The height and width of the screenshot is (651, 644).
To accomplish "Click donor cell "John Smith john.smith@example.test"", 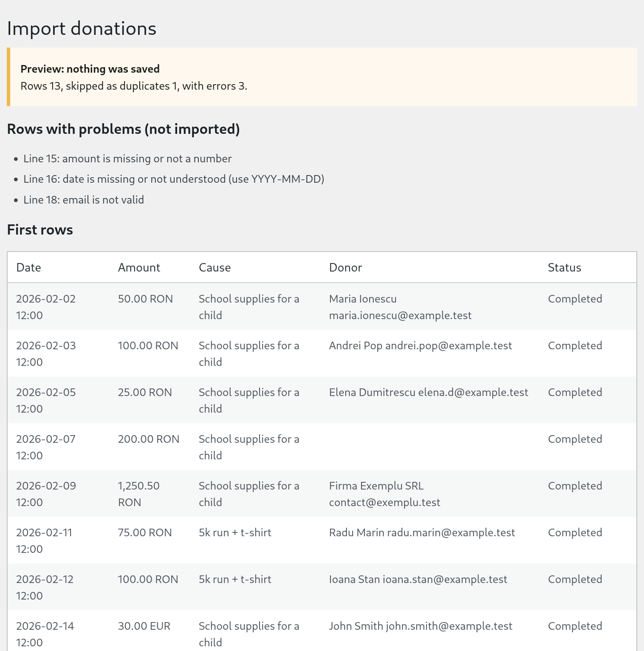I will click(430, 631).
